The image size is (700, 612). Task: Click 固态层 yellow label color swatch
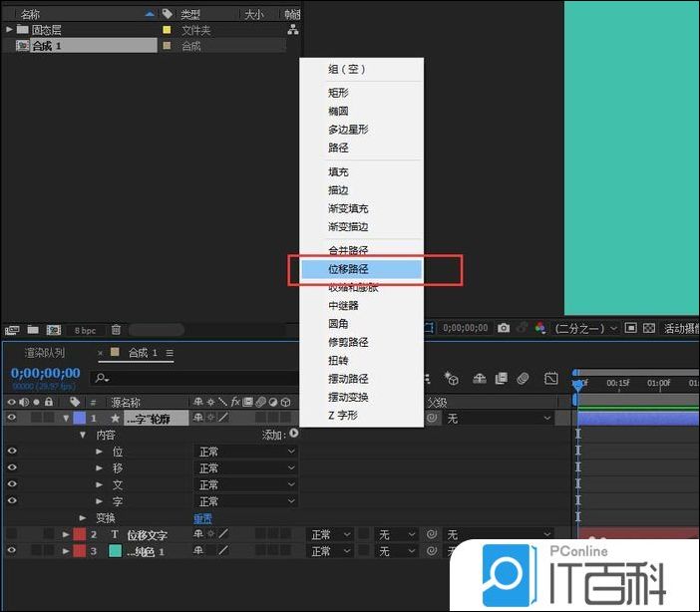point(167,30)
